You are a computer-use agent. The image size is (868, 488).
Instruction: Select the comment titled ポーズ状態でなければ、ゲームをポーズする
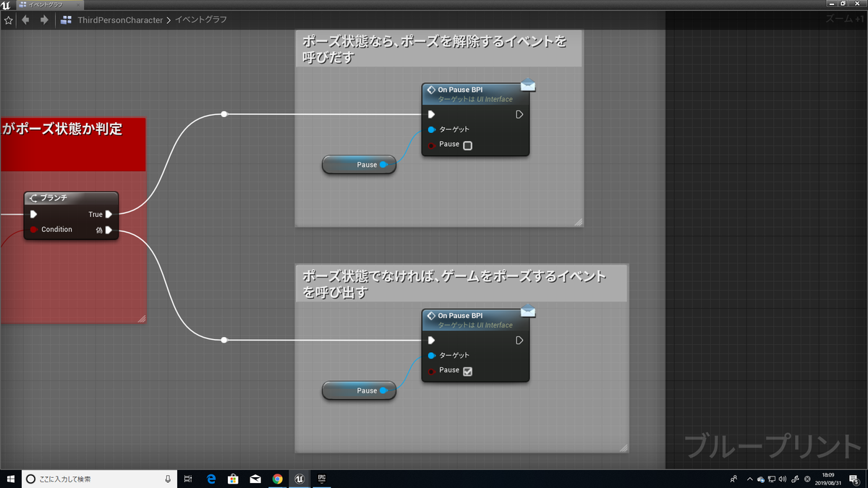click(x=461, y=283)
